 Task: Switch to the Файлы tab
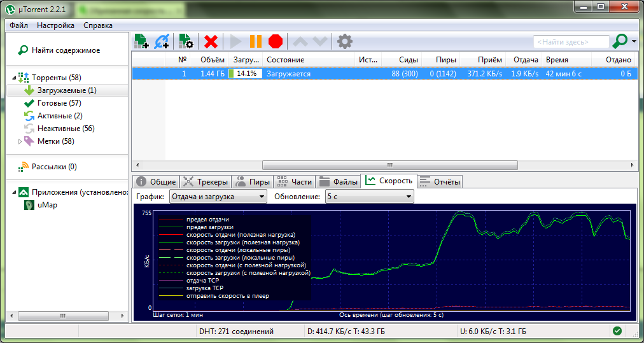[338, 181]
